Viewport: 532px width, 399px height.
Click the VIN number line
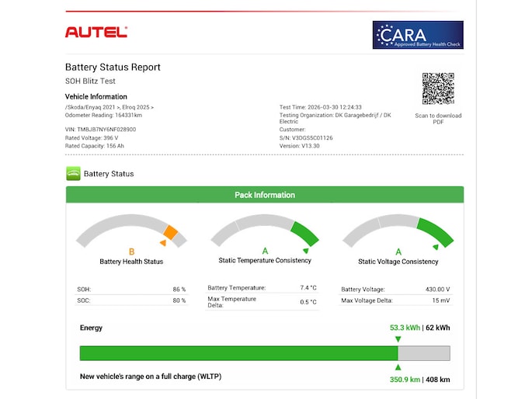point(100,130)
